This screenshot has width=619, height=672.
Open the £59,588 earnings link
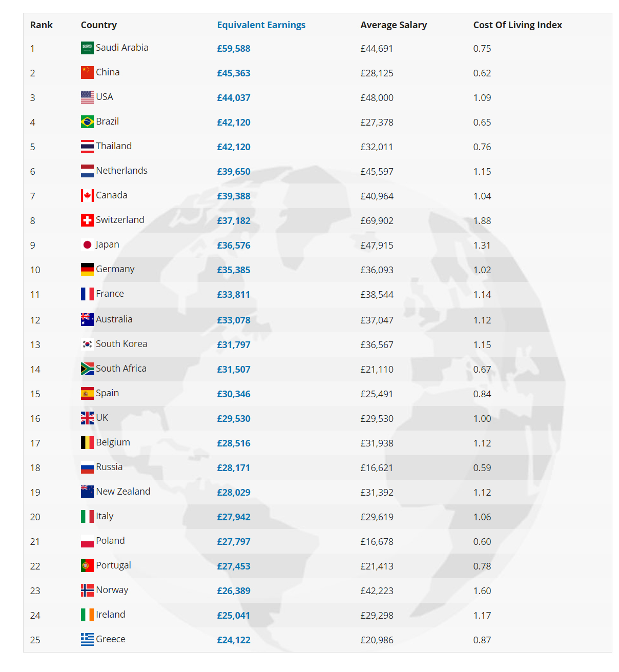234,49
